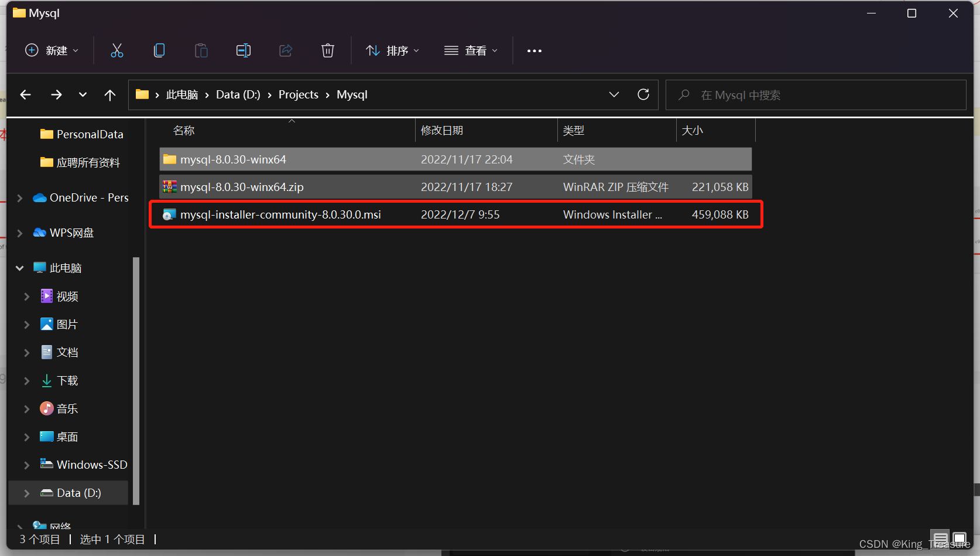This screenshot has width=980, height=556.
Task: Sort by the 修改日期 column header
Action: (442, 131)
